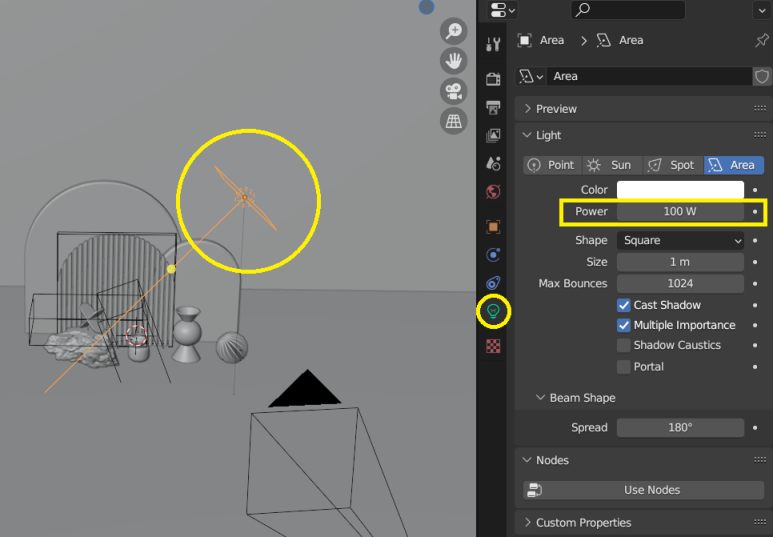The width and height of the screenshot is (773, 537).
Task: Click the pin icon in properties header
Action: [x=762, y=40]
